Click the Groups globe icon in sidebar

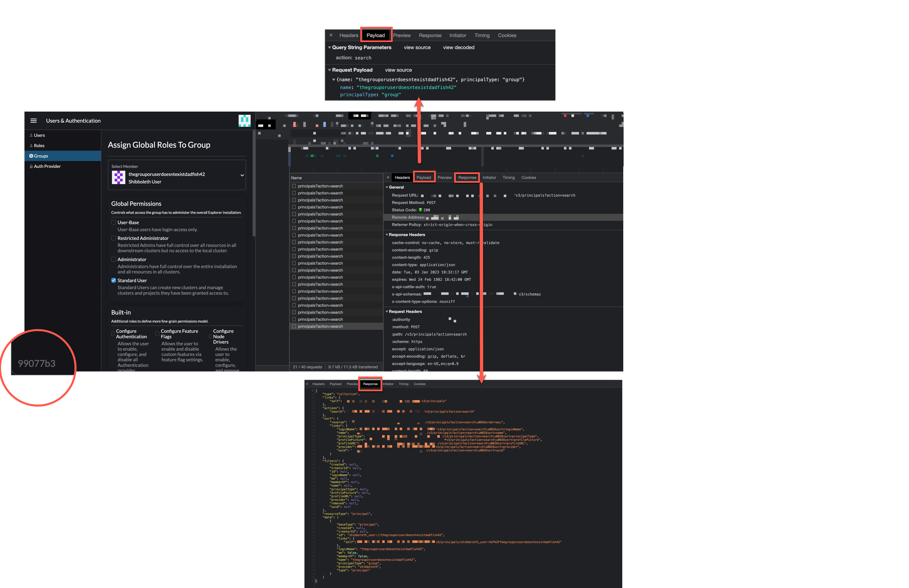click(31, 156)
